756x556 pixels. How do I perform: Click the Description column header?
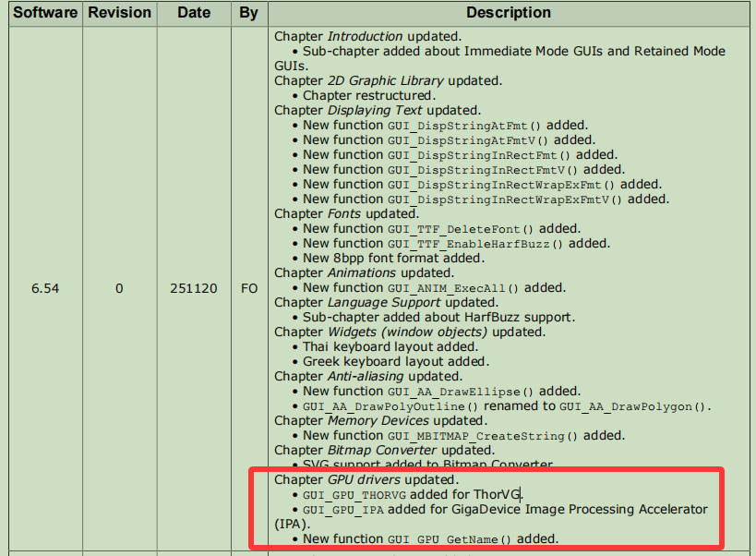[x=508, y=13]
